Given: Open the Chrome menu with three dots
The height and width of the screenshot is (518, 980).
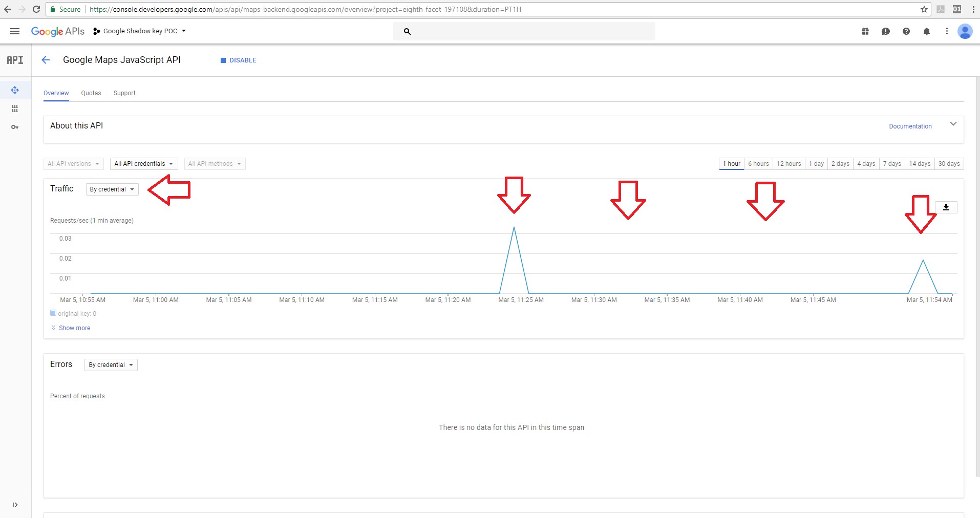Looking at the screenshot, I should 973,9.
